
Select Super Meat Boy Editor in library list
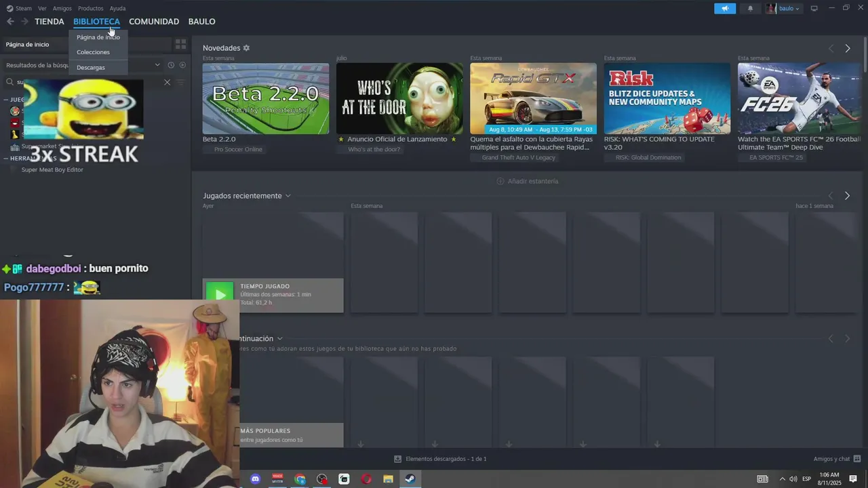[52, 170]
